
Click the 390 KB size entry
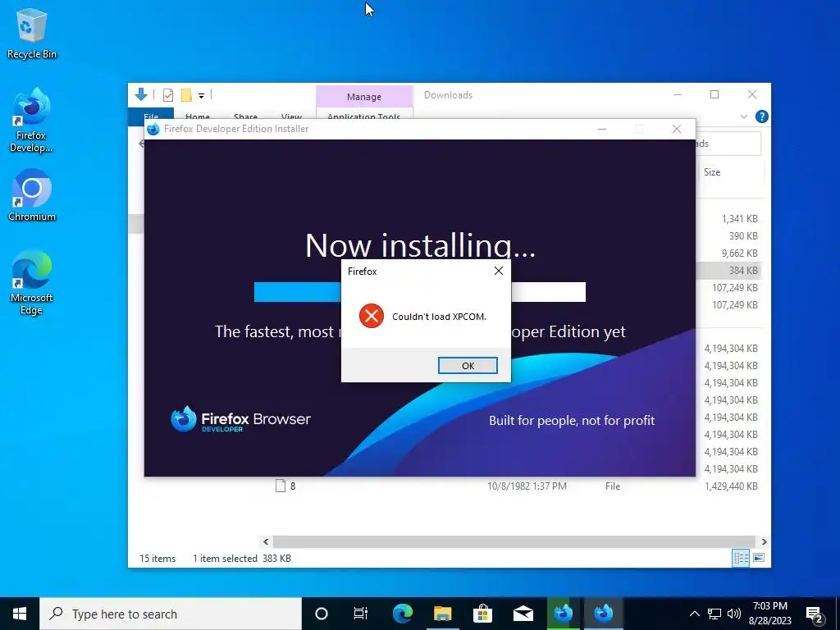coord(743,235)
